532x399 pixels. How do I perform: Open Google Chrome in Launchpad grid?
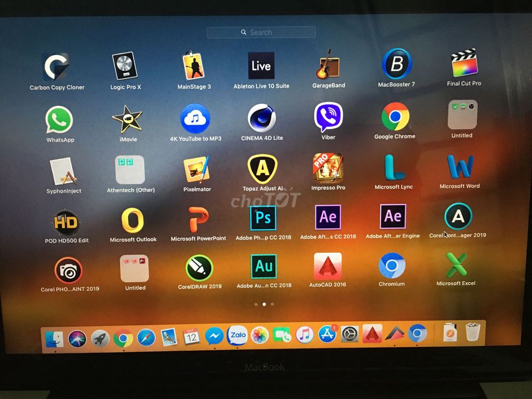tap(395, 117)
